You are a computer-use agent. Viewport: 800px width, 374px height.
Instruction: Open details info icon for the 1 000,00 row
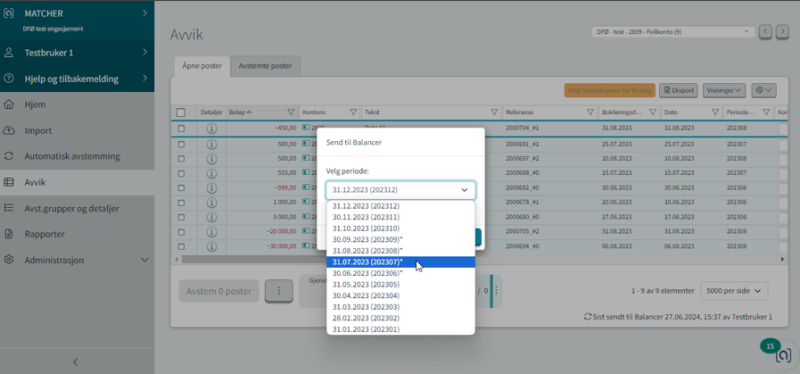212,202
